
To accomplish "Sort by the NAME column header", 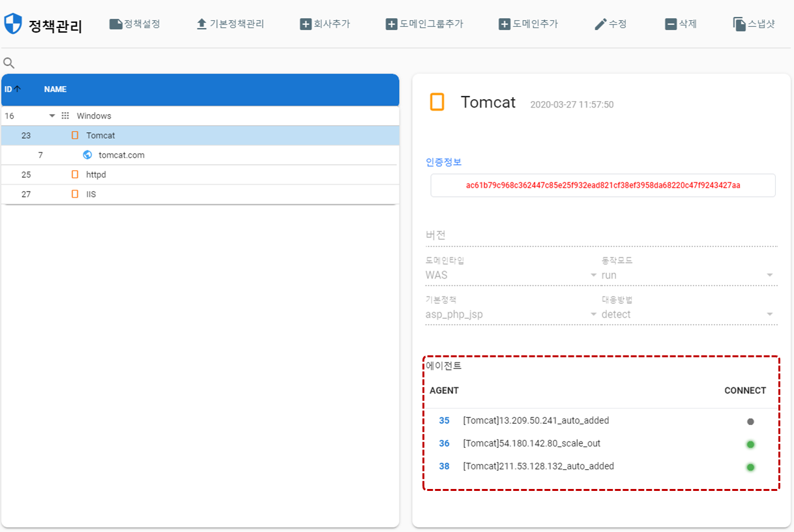I will pyautogui.click(x=55, y=89).
